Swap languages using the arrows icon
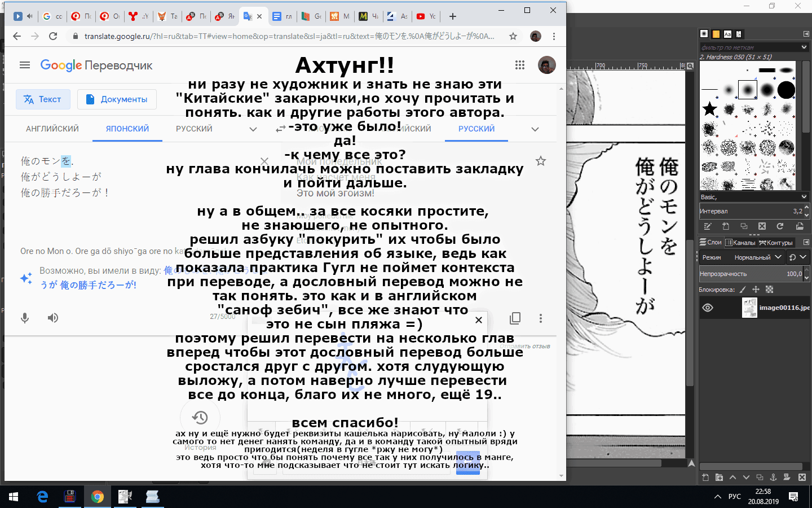Viewport: 812px width, 508px height. pyautogui.click(x=280, y=129)
